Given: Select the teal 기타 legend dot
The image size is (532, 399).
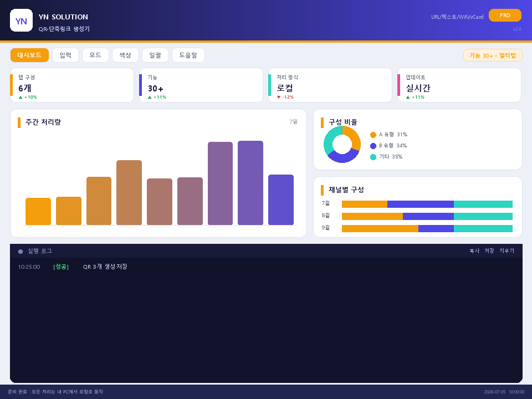Looking at the screenshot, I should 373,157.
